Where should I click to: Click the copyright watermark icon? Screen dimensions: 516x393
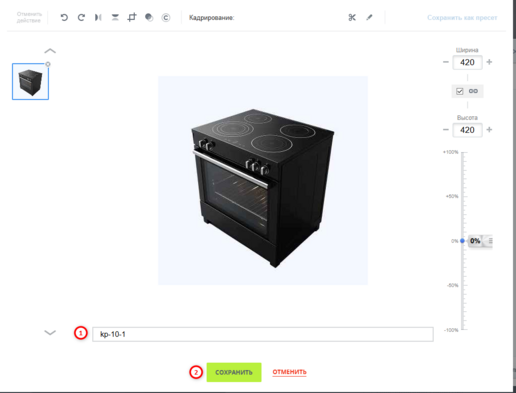tap(166, 17)
